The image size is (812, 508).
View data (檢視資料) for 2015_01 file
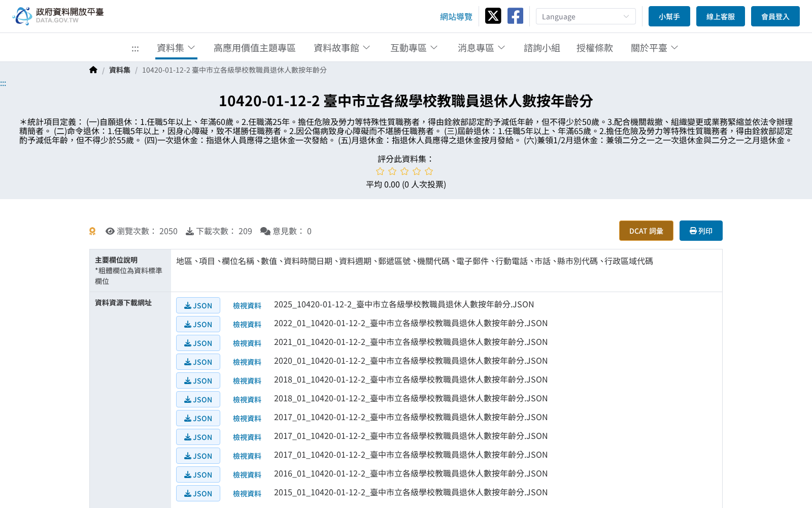pyautogui.click(x=247, y=493)
